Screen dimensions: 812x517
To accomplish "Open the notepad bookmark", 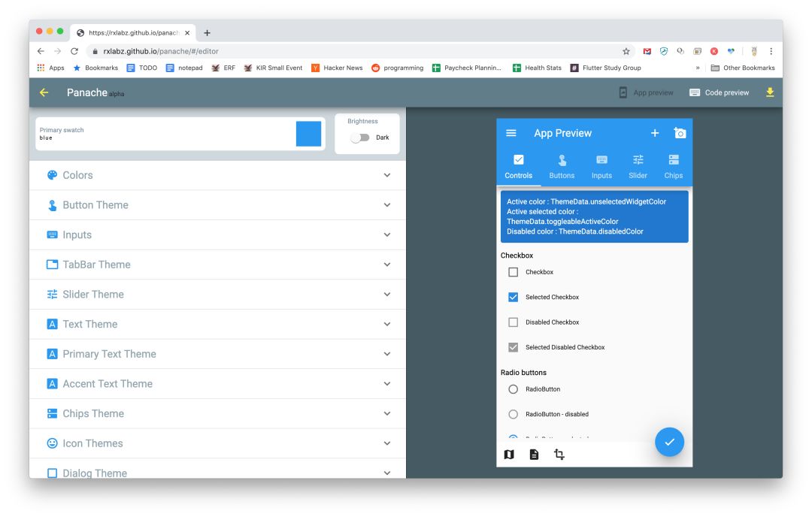I will click(184, 68).
